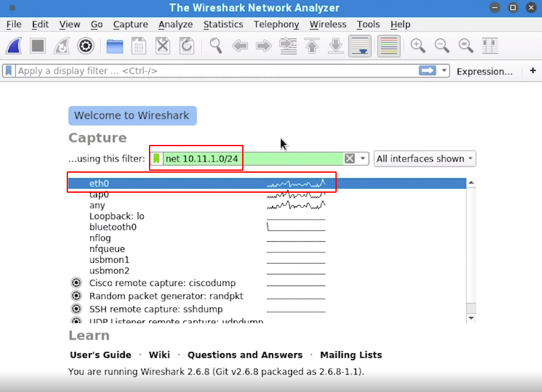The width and height of the screenshot is (542, 392).
Task: Select the Loopback: lo interface
Action: click(x=117, y=216)
